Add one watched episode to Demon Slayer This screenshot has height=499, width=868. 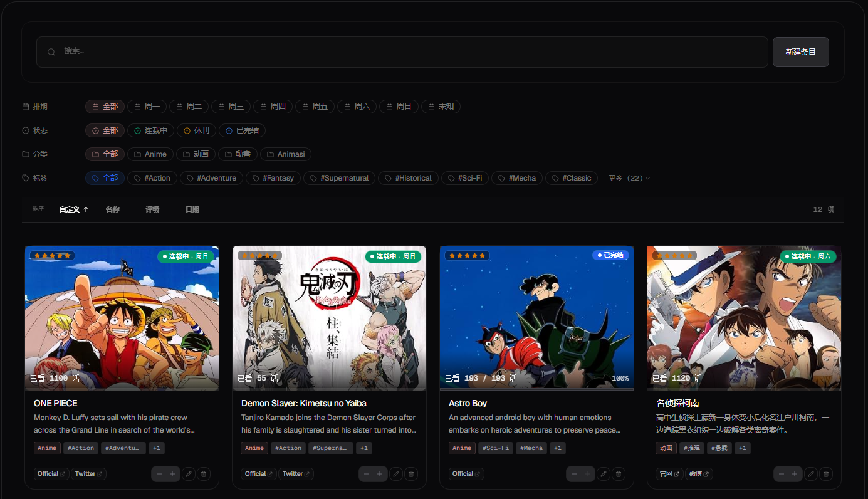coord(380,474)
